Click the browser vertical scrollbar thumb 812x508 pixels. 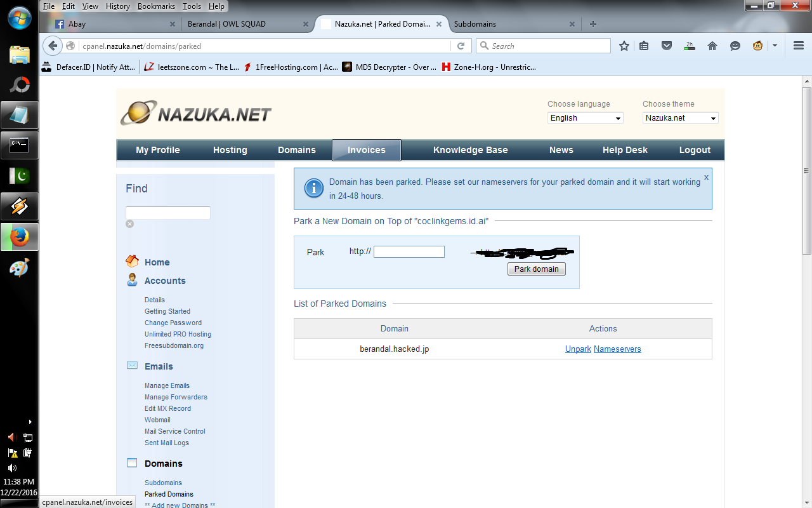click(x=806, y=170)
